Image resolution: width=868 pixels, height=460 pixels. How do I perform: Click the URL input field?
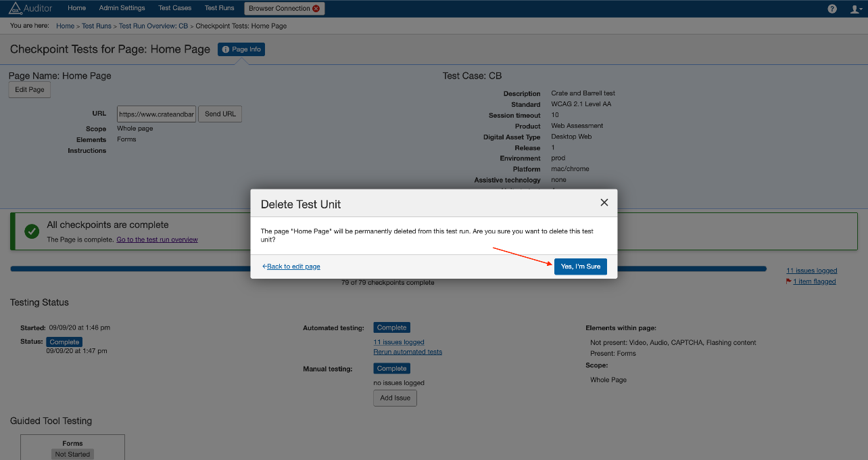pos(156,114)
